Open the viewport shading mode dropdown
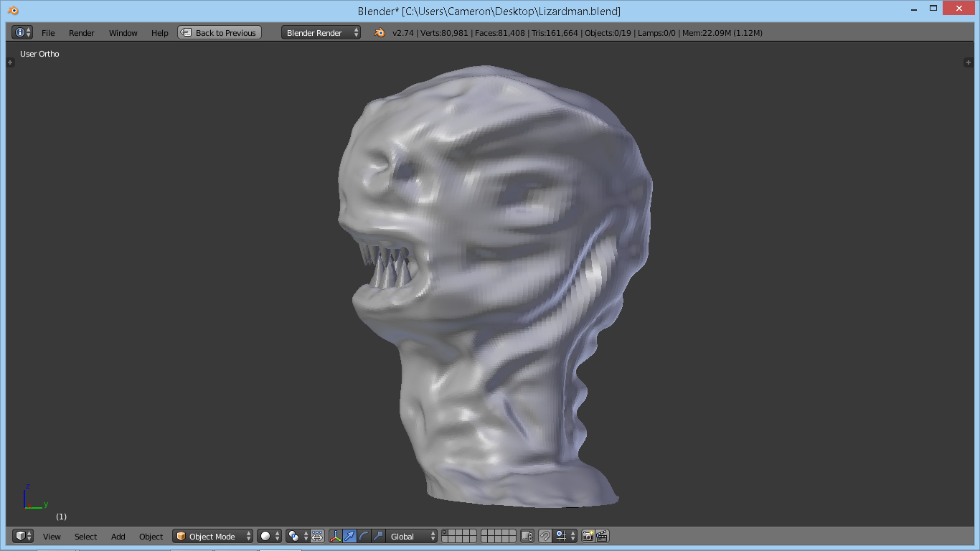This screenshot has height=551, width=980. point(270,536)
